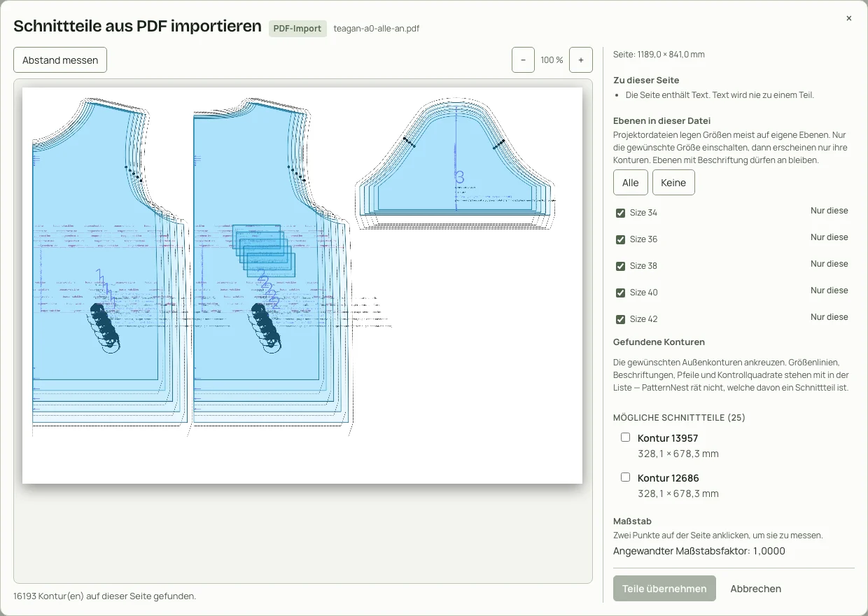Tick the Kontur 13957 checkbox

click(626, 437)
